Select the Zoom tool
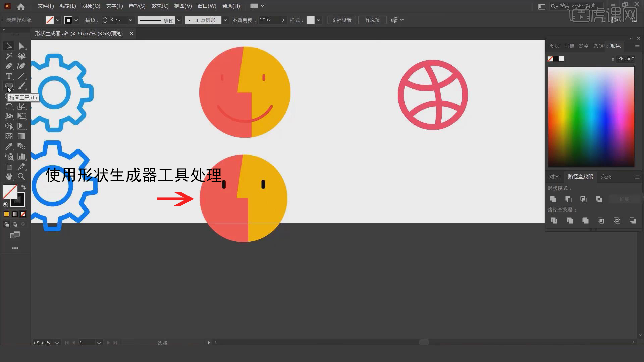The image size is (644, 362). click(x=21, y=177)
